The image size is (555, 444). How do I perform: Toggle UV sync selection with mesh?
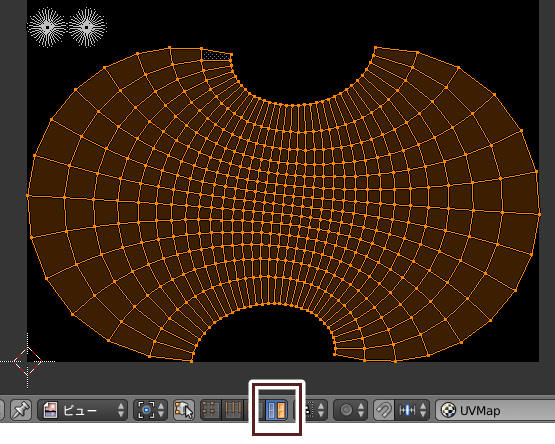[184, 410]
